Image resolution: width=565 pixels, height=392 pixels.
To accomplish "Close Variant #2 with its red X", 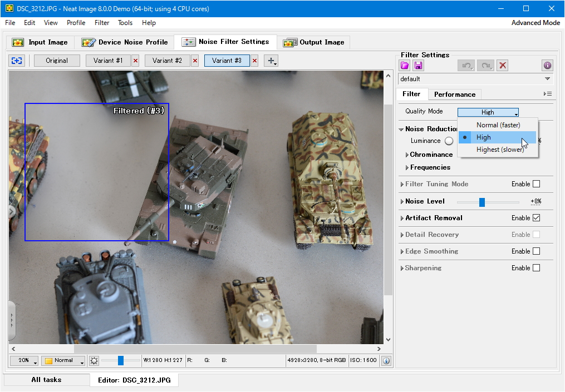I will click(195, 61).
